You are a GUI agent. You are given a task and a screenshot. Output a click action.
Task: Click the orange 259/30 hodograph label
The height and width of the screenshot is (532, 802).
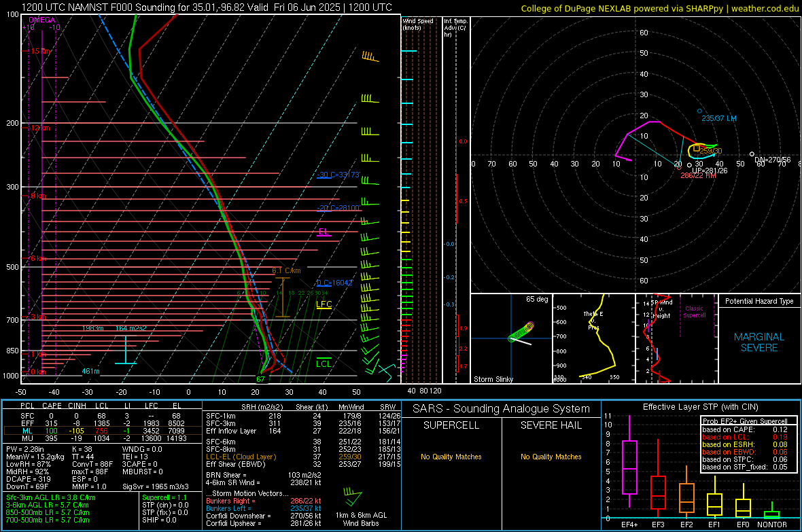[x=710, y=151]
